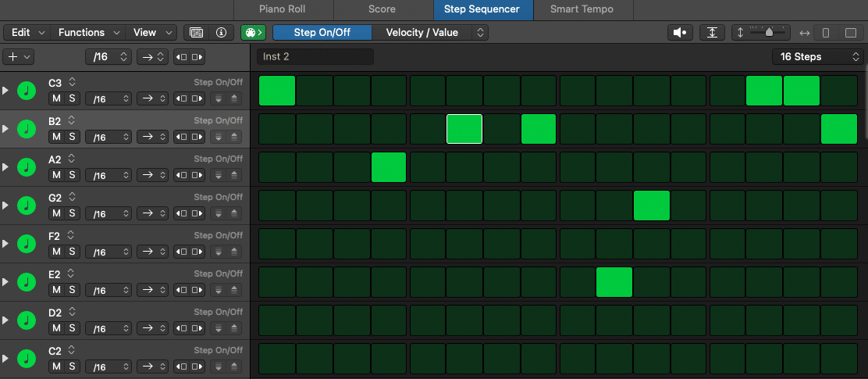Solo the D2 row

click(x=72, y=328)
